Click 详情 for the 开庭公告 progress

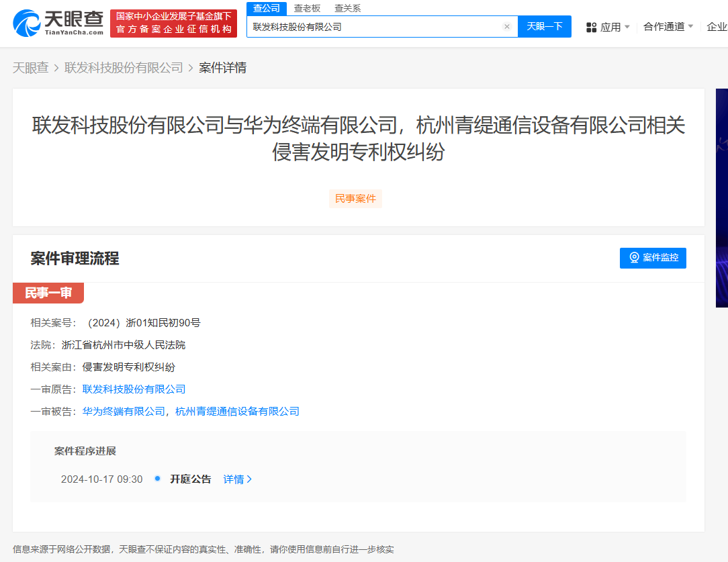tap(233, 479)
